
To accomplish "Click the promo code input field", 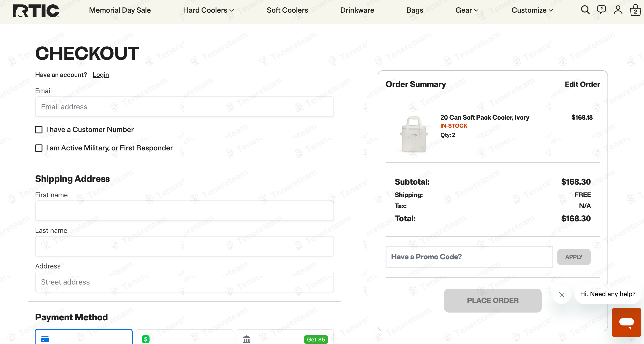I will click(x=469, y=257).
